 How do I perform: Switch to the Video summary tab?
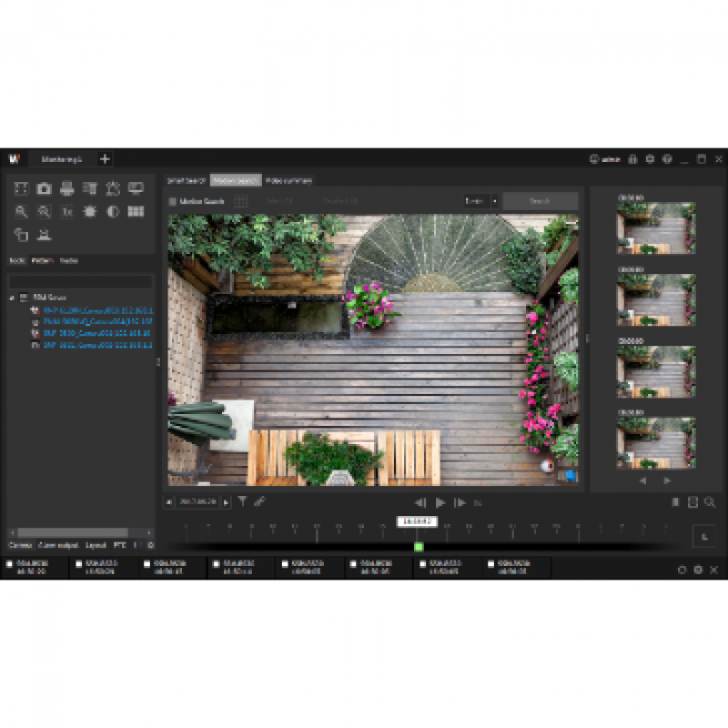[x=288, y=180]
